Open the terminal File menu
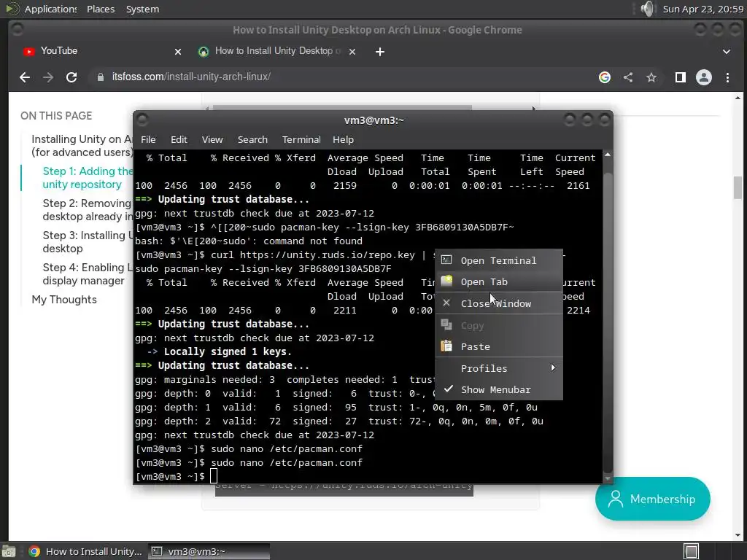 (148, 139)
